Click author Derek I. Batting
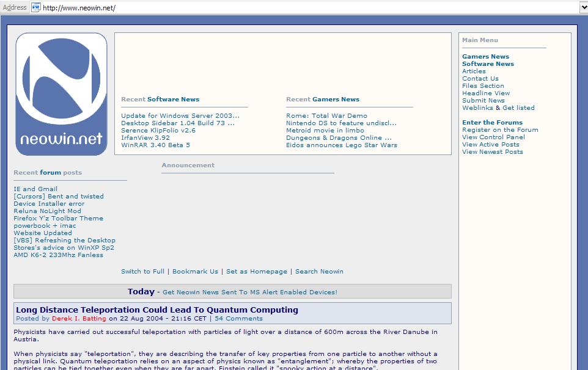The height and width of the screenshot is (370, 588). click(x=79, y=319)
